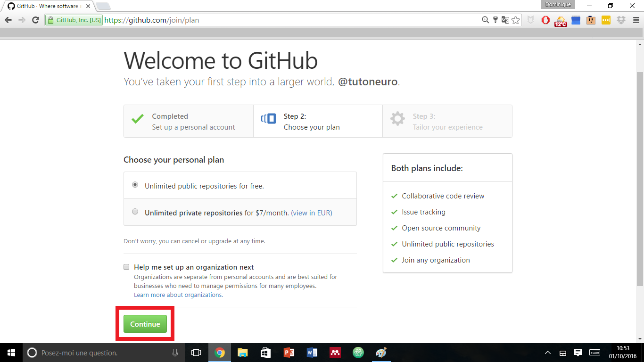Click the Dominique profile button

(558, 5)
